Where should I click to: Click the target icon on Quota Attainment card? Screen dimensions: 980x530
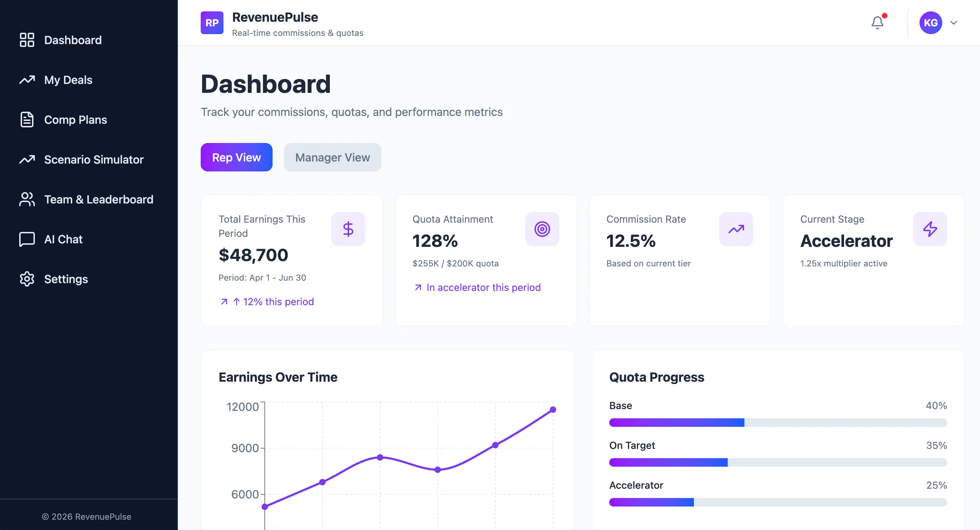click(542, 229)
